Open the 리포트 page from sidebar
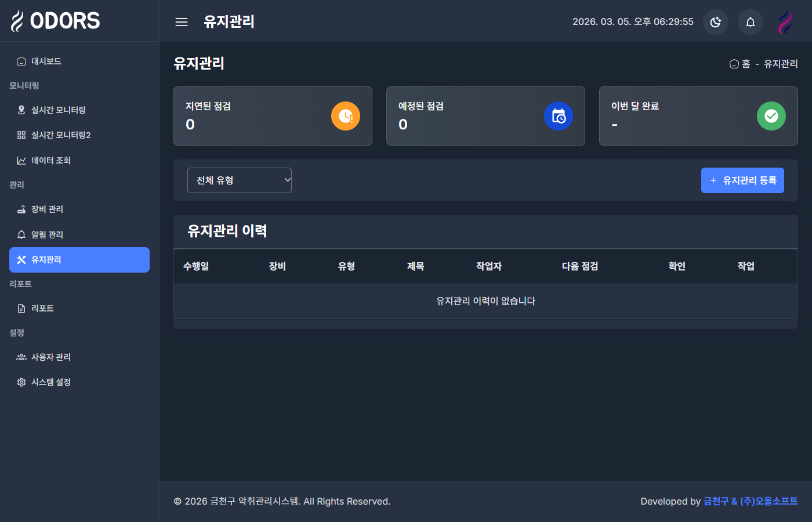 (41, 308)
